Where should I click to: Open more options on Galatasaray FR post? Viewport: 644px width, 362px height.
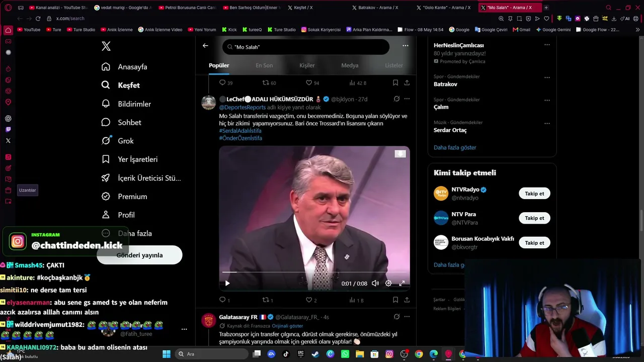point(407,317)
